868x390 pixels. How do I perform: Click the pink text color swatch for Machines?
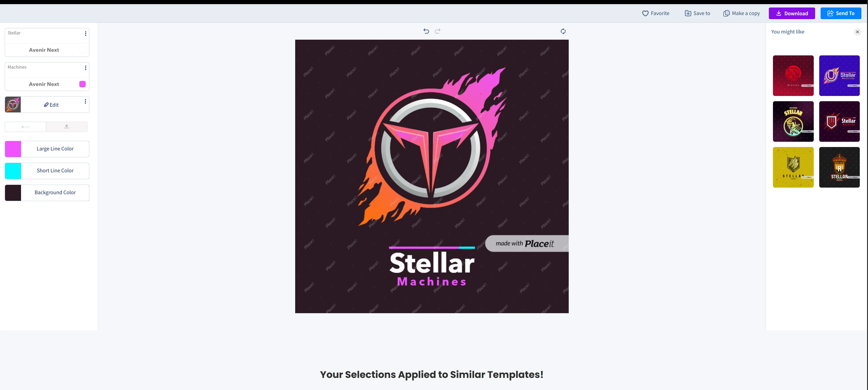[82, 84]
